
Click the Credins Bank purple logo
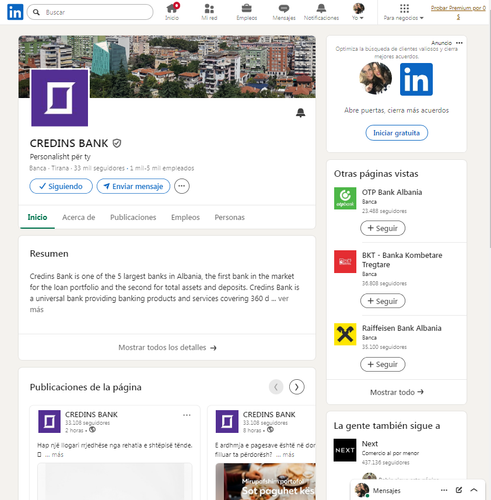click(60, 98)
